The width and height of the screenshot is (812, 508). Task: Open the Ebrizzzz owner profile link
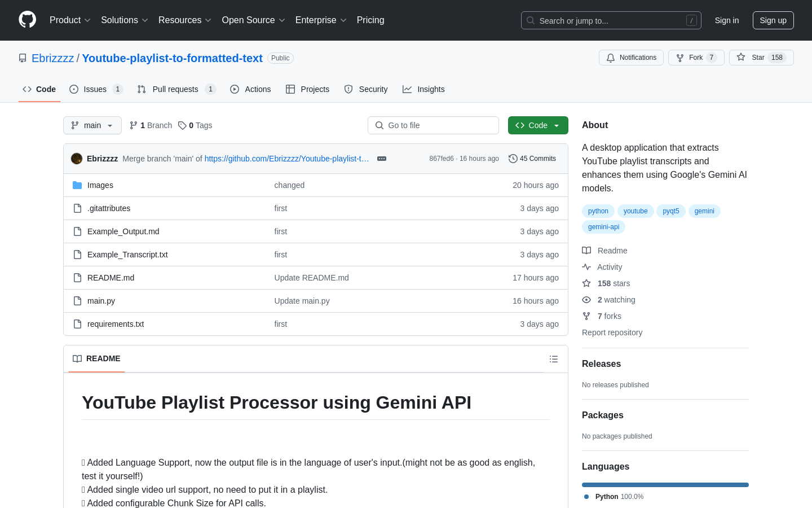tap(52, 58)
